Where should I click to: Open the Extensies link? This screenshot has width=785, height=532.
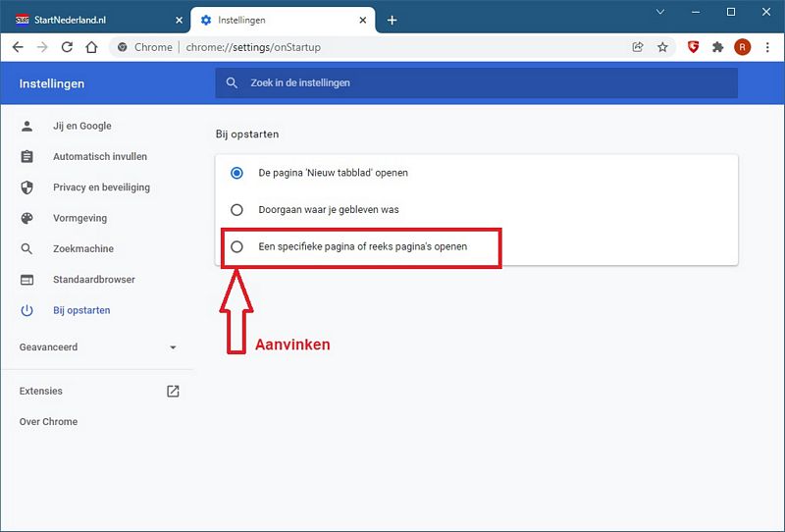[x=41, y=391]
